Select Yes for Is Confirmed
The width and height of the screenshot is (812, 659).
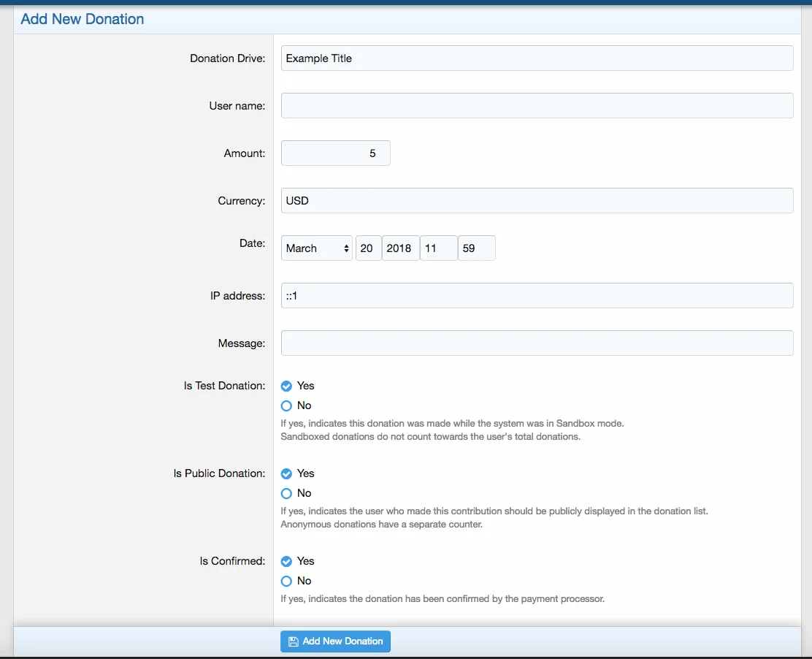tap(286, 561)
